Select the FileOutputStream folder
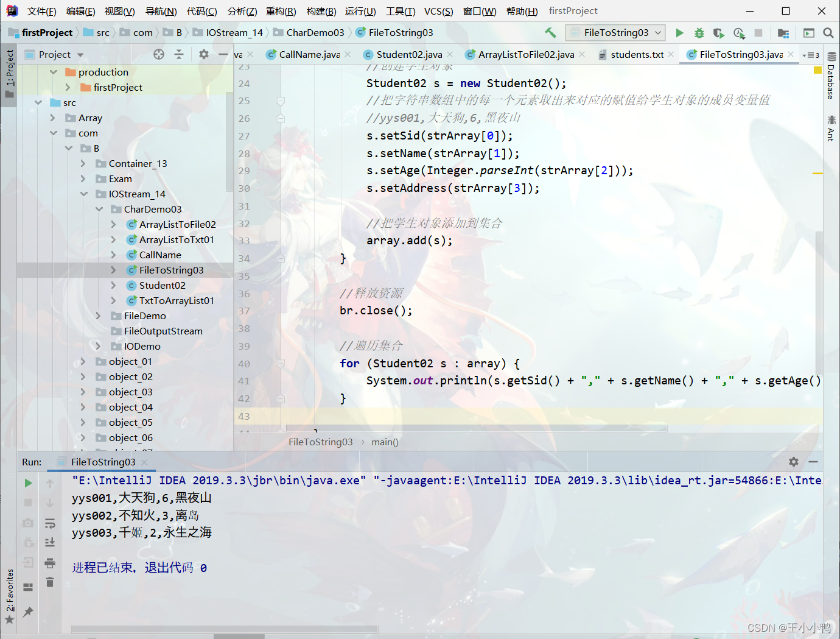 163,331
